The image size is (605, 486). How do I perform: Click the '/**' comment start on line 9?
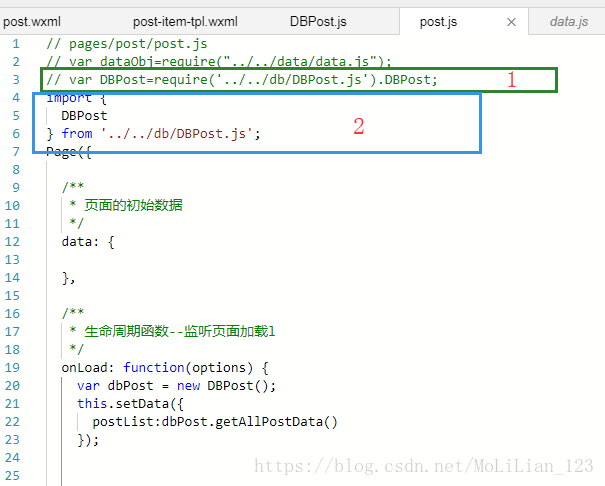[73, 187]
